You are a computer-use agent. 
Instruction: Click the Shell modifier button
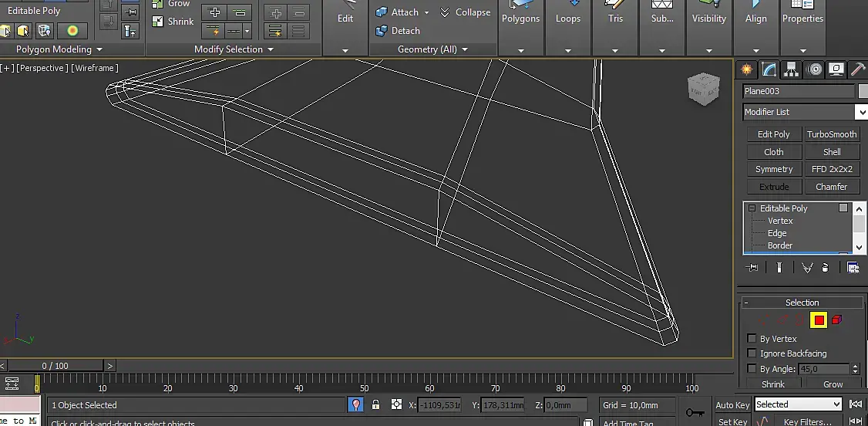click(832, 152)
